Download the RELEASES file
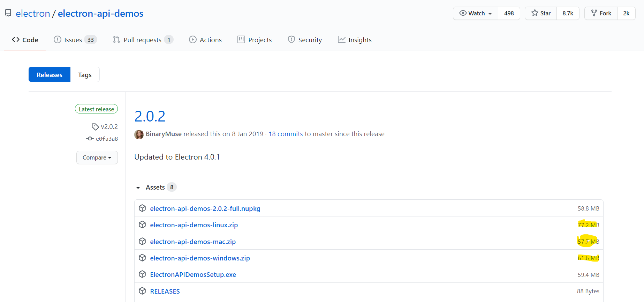Screen dimensions: 644x302 (165, 291)
